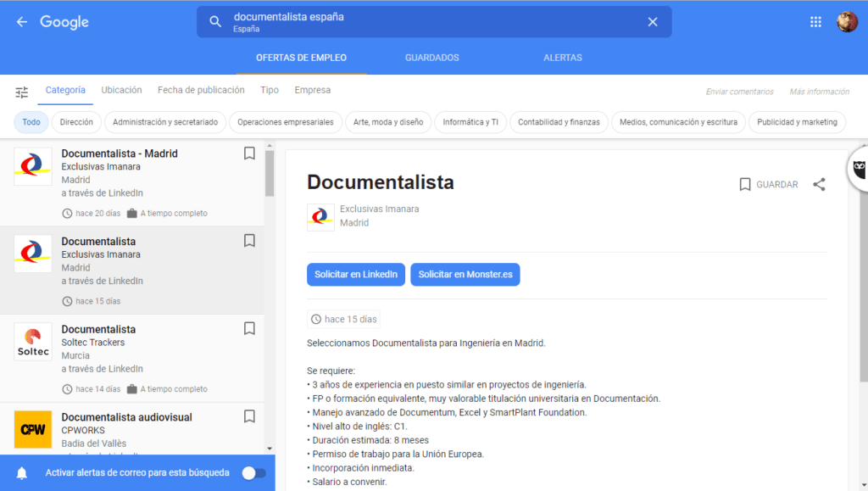The image size is (868, 491).
Task: Switch to the ALERTAS tab
Action: 563,58
